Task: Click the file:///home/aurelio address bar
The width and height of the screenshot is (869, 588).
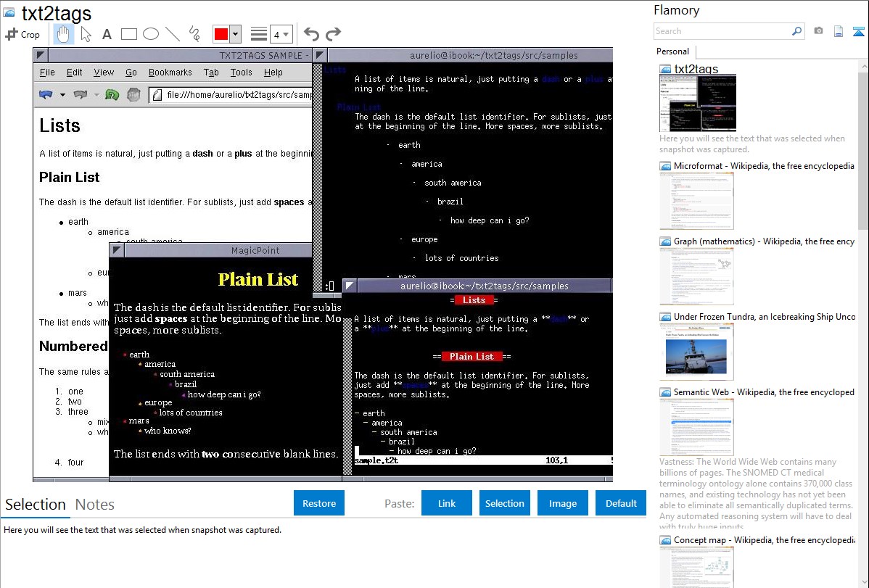Action: (231, 95)
